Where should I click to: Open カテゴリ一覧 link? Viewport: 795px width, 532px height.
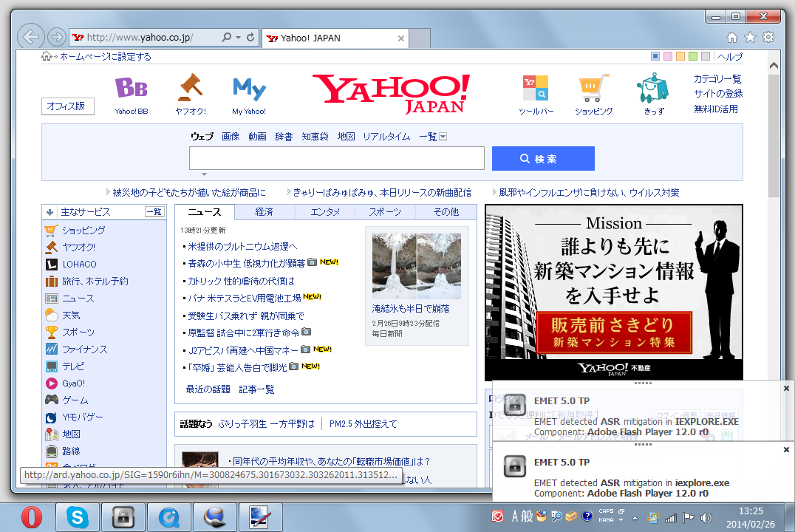tap(717, 79)
